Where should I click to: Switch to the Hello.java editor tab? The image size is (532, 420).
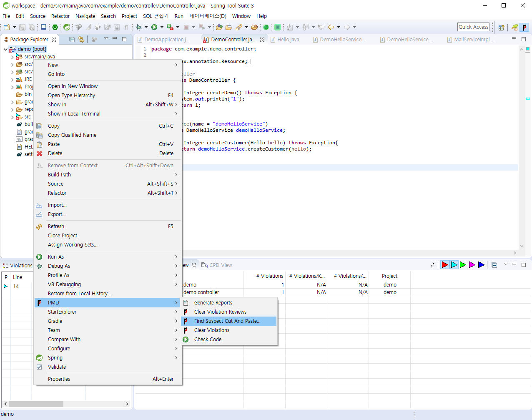pyautogui.click(x=288, y=40)
